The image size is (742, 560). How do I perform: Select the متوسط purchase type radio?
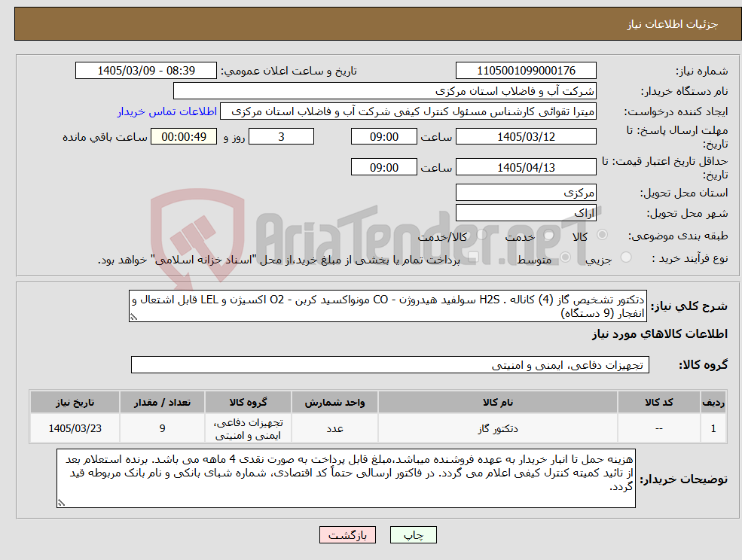(x=565, y=257)
